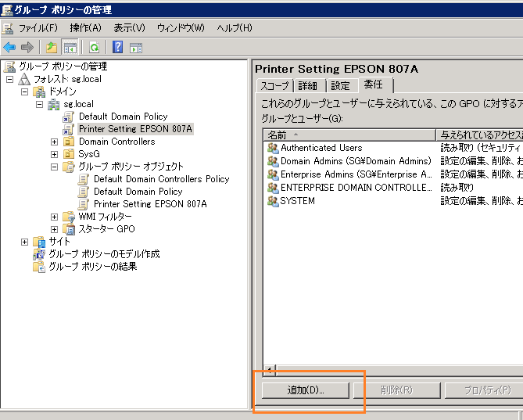Click the SysG OU folder icon
523x420 pixels.
pyautogui.click(x=69, y=154)
